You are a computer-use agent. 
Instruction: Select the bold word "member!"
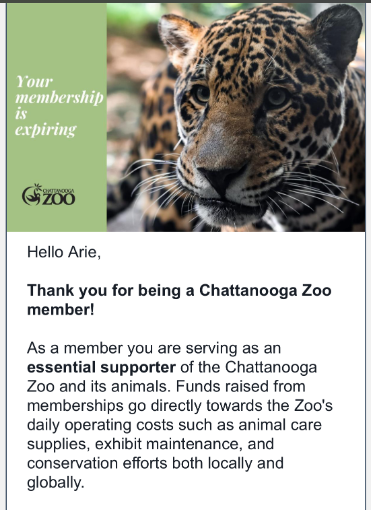(x=61, y=310)
